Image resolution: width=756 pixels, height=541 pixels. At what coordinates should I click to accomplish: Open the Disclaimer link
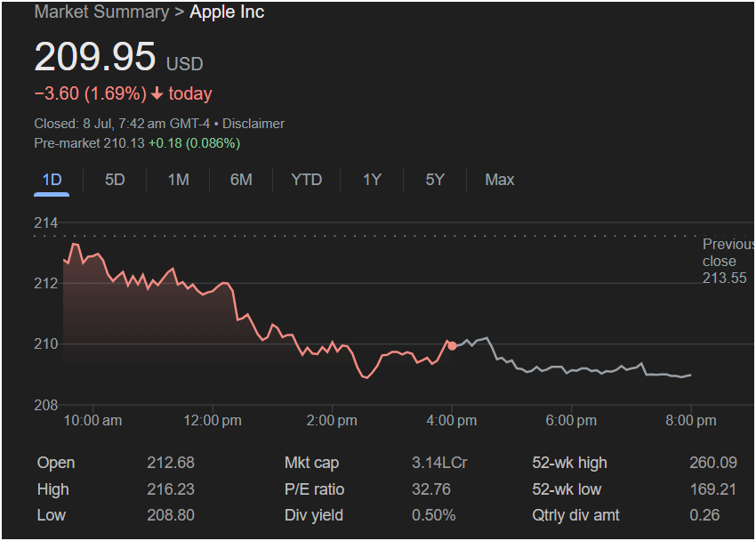click(x=253, y=124)
